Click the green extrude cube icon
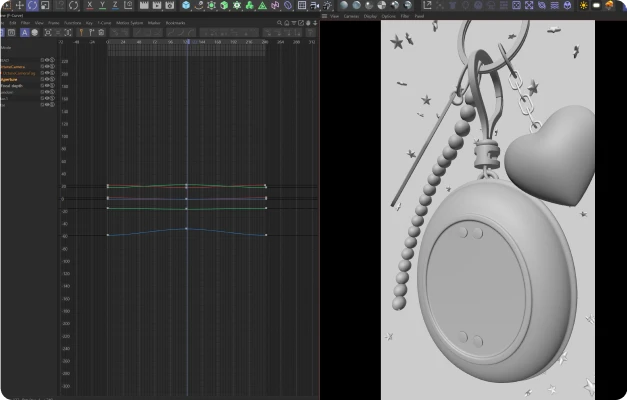The image size is (627, 400). 224,5
